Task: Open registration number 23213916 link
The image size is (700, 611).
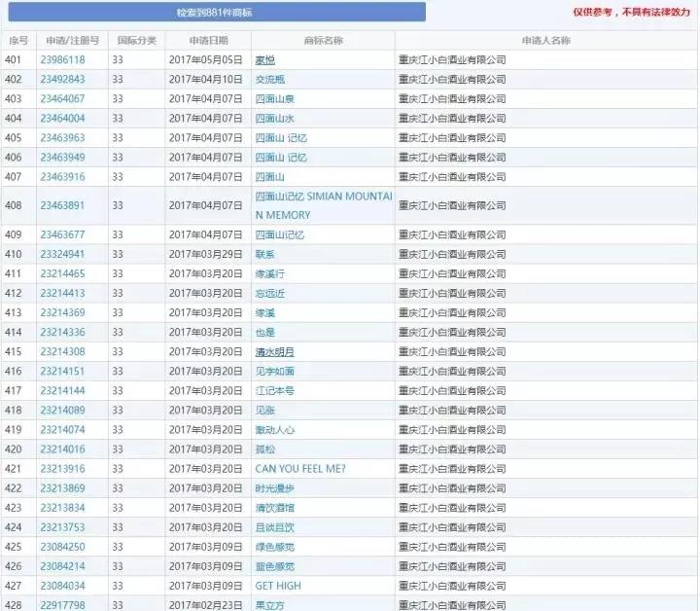Action: [62, 469]
